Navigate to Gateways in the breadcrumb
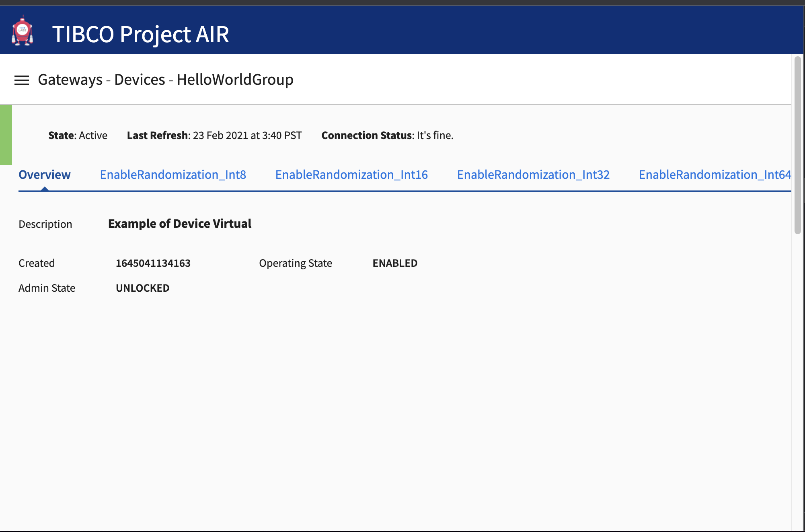 [x=71, y=80]
